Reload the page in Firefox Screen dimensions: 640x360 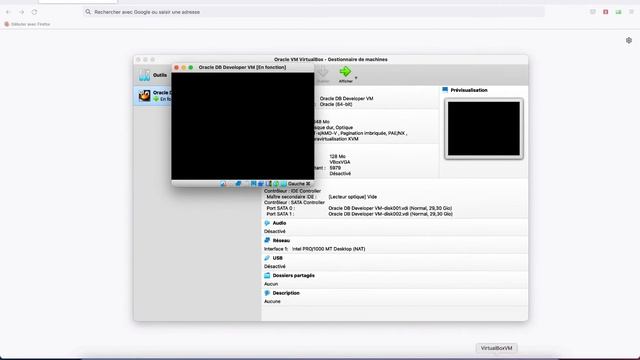(x=34, y=12)
